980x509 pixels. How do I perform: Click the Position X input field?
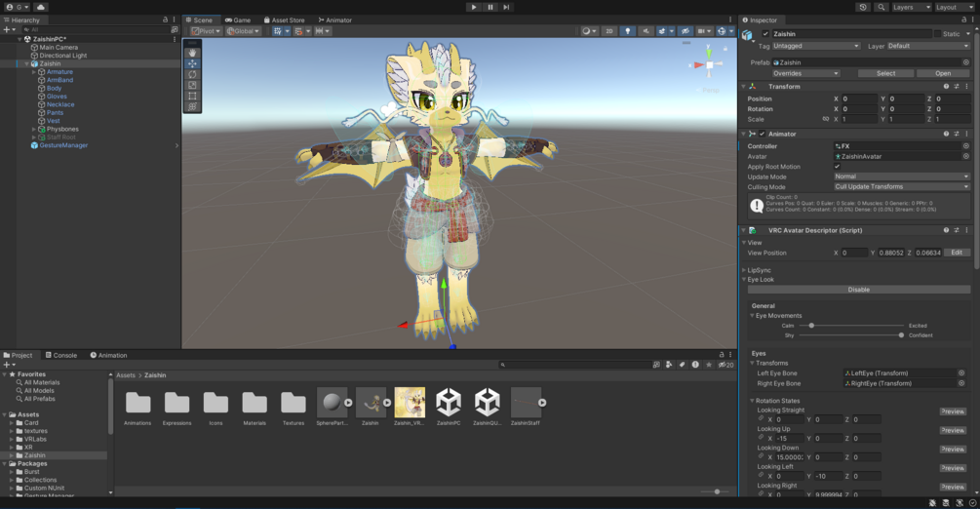click(x=859, y=98)
